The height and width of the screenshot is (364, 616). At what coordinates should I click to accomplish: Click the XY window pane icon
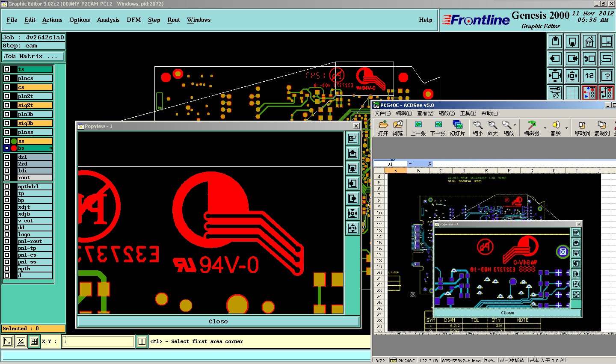coord(607,41)
